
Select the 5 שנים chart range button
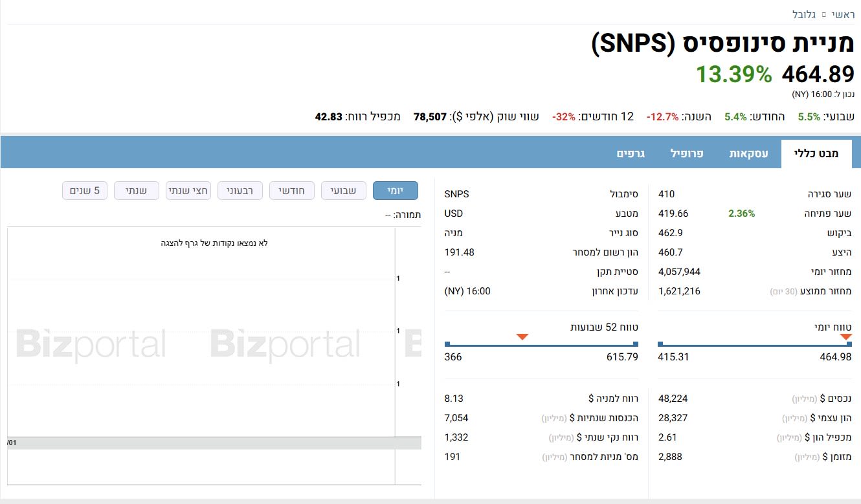(85, 191)
